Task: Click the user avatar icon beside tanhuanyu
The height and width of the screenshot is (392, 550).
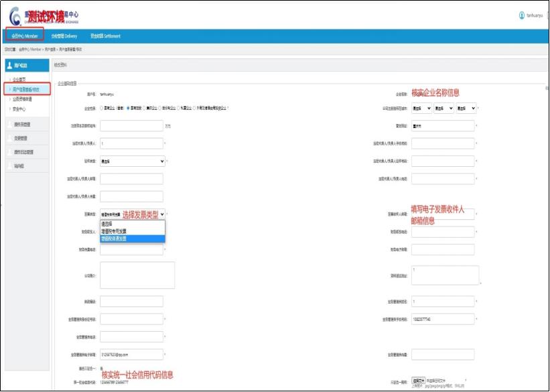Action: pyautogui.click(x=522, y=15)
